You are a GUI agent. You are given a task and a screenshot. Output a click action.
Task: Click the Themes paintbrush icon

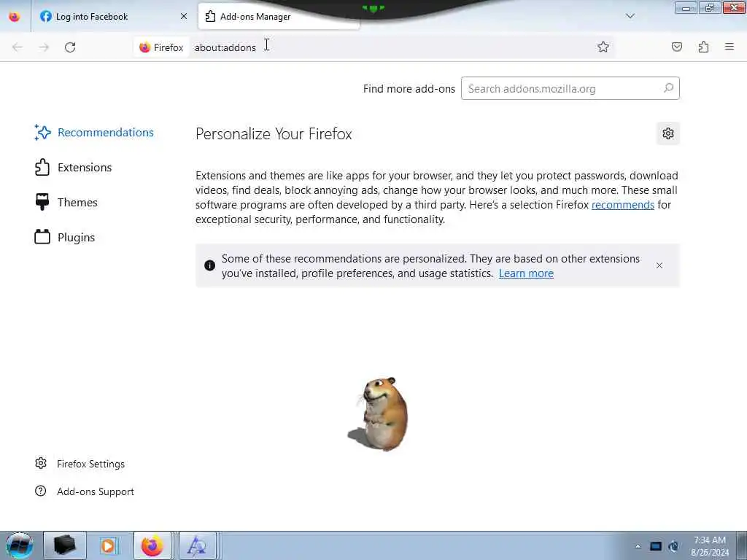coord(42,202)
